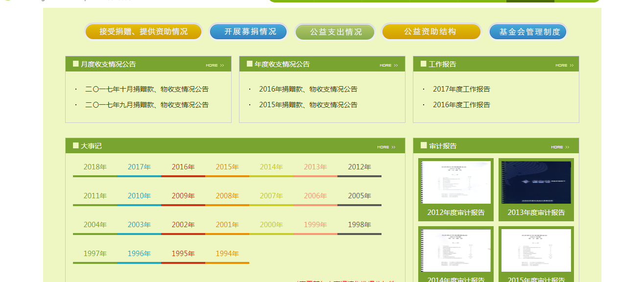
Task: Open MORE link in 月度收支情况公告 panel
Action: coord(215,65)
